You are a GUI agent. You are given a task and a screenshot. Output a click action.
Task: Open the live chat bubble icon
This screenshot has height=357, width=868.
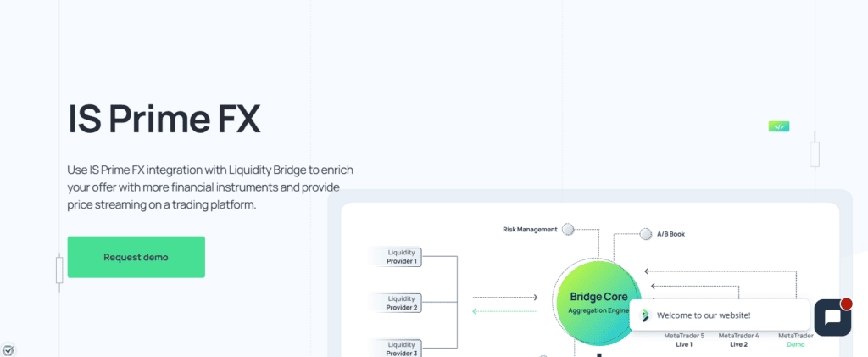click(832, 318)
